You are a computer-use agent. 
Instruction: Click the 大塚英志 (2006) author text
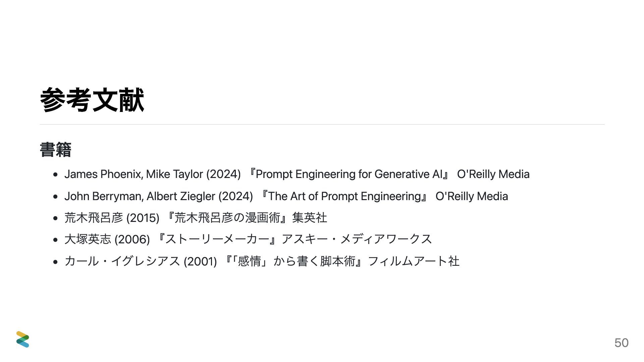click(107, 239)
